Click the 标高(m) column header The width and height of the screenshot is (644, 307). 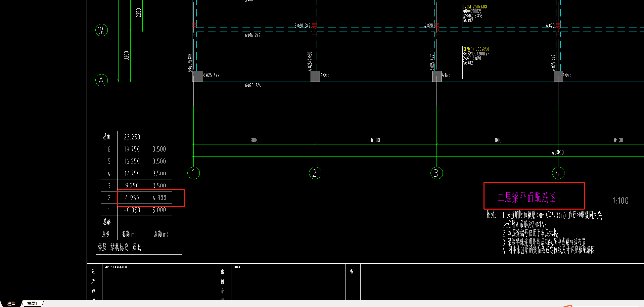129,234
